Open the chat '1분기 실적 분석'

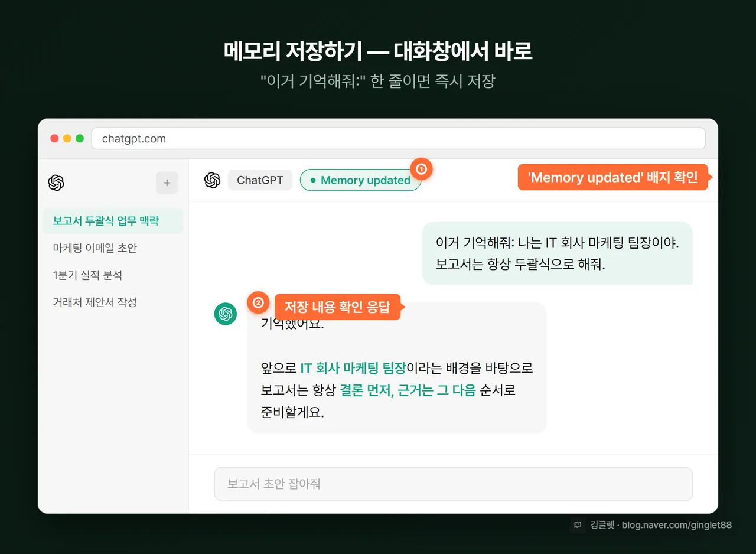click(113, 275)
